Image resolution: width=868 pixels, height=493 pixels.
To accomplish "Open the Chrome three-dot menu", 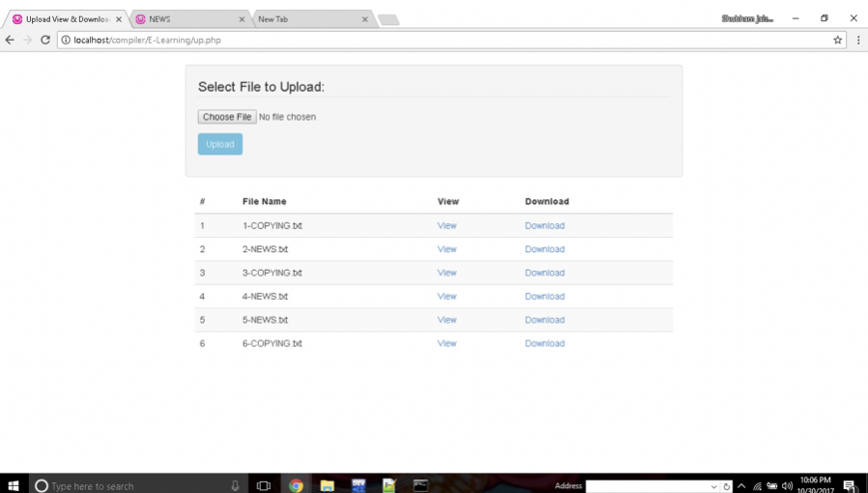I will 858,40.
